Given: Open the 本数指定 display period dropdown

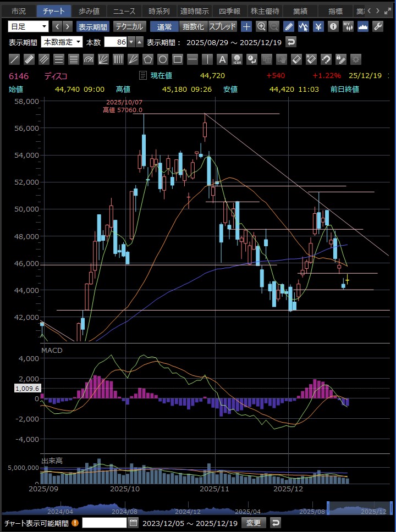Looking at the screenshot, I should (62, 42).
